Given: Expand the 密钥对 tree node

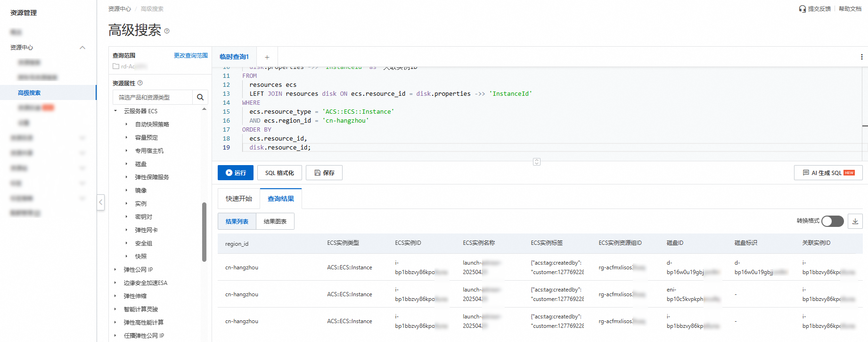Looking at the screenshot, I should (x=126, y=217).
